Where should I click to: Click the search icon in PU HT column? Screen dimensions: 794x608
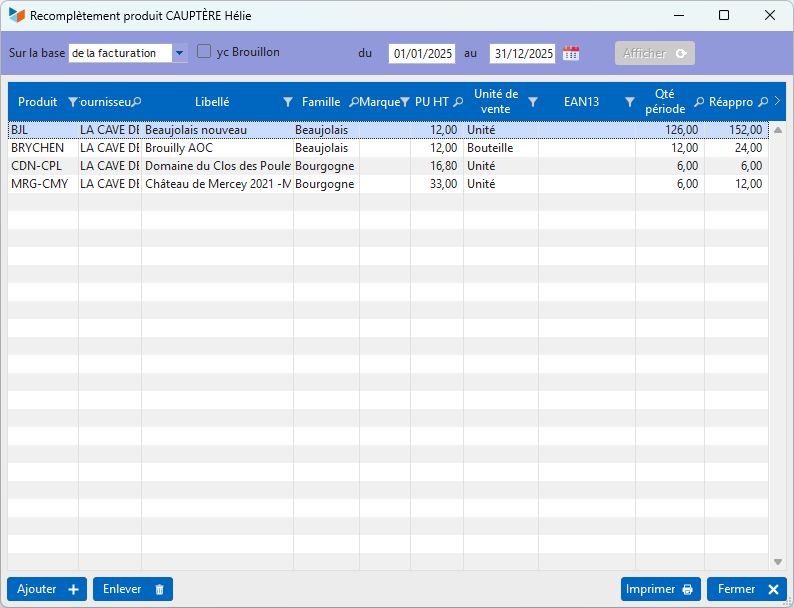pyautogui.click(x=458, y=102)
